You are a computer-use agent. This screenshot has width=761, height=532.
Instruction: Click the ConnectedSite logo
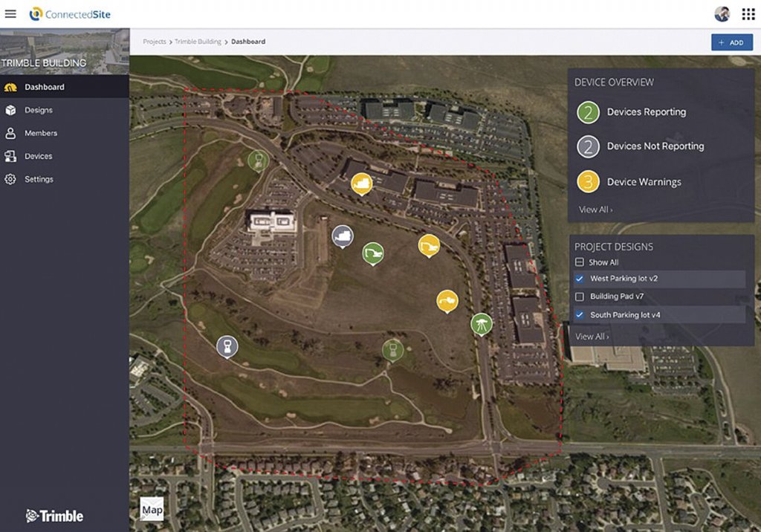pyautogui.click(x=70, y=14)
